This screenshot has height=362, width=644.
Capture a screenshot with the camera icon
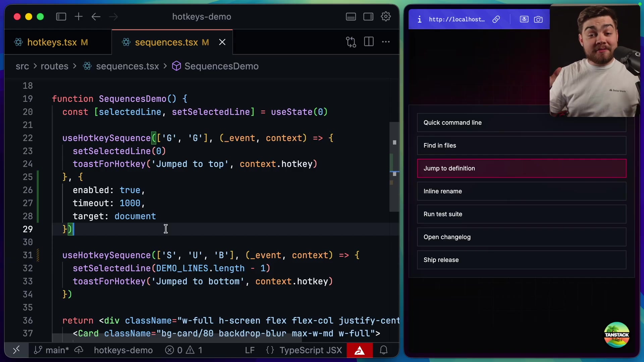(538, 19)
